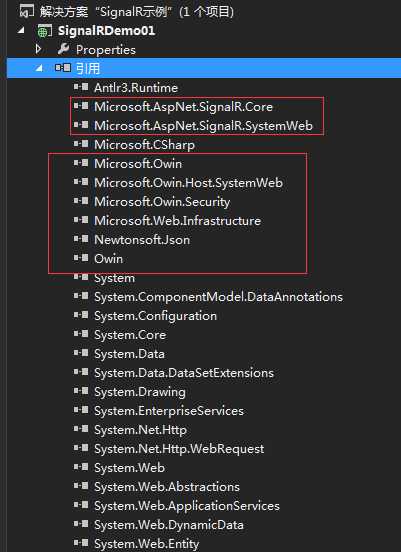Screen dimensions: 401x552
Task: Click the reference icon for Antlr3.Runtime
Action: (x=81, y=87)
